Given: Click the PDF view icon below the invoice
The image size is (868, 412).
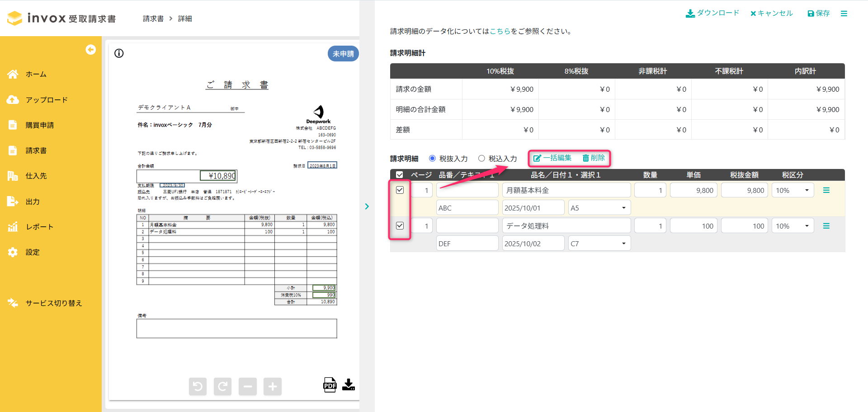Looking at the screenshot, I should (330, 385).
